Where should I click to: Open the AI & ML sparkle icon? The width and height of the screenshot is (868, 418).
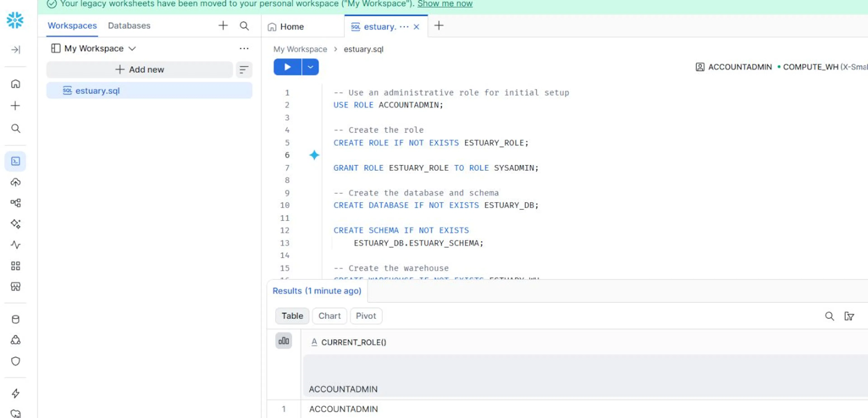pyautogui.click(x=16, y=224)
